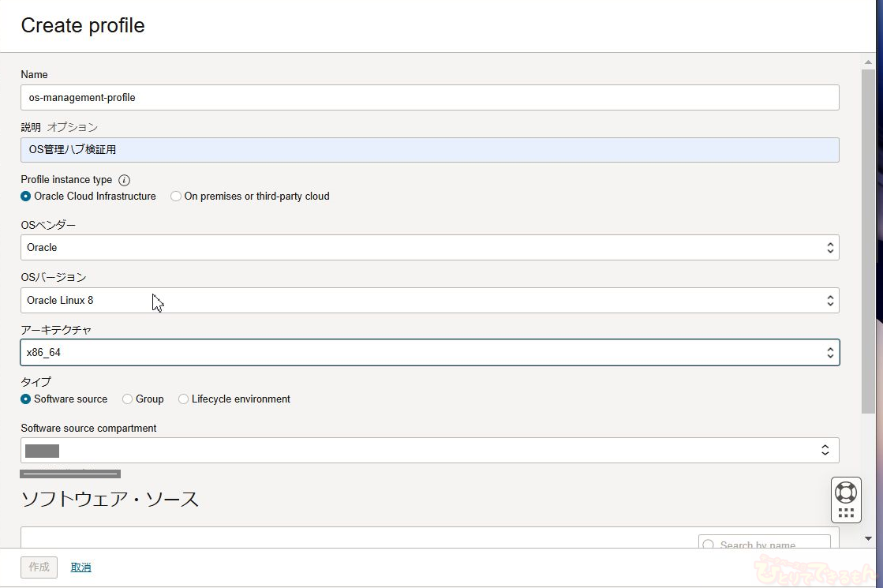This screenshot has height=588, width=883.
Task: Open the help lifebuoy support icon
Action: (x=846, y=492)
